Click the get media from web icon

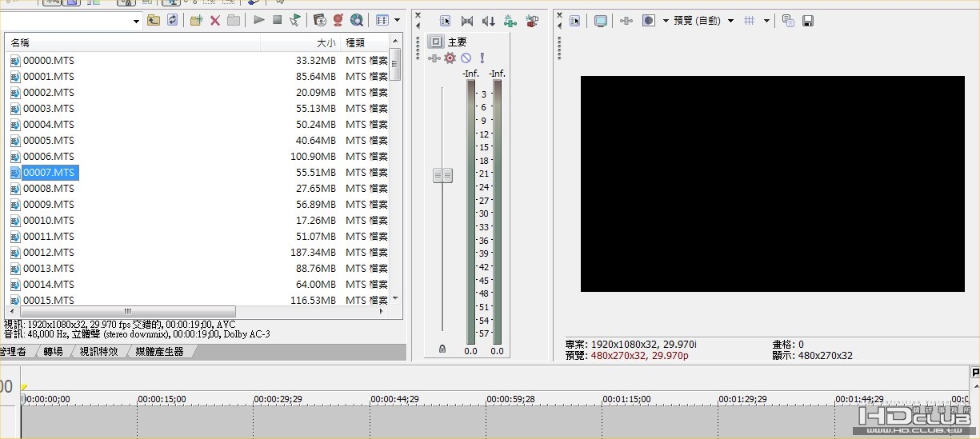click(x=320, y=20)
